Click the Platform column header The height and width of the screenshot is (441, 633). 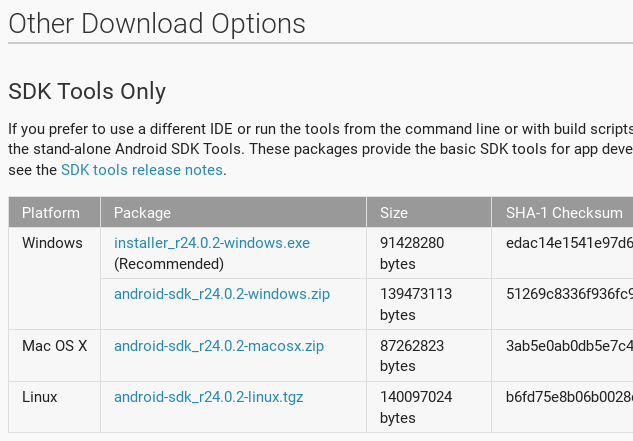tap(51, 213)
